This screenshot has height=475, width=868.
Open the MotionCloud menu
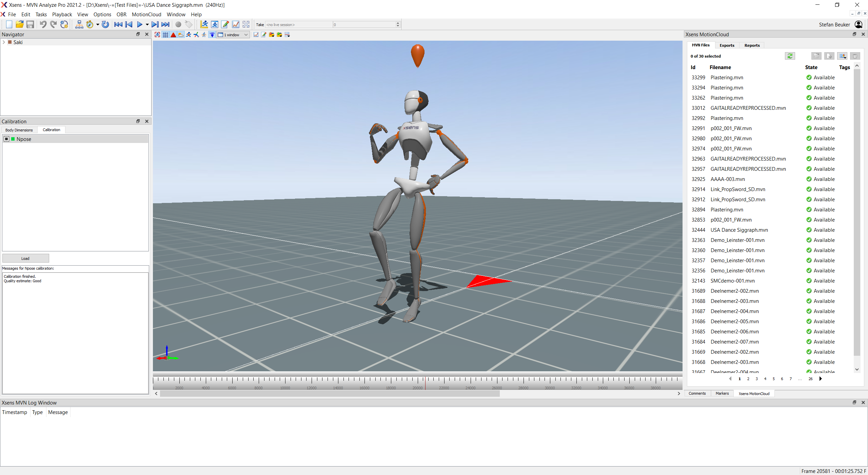coord(146,14)
